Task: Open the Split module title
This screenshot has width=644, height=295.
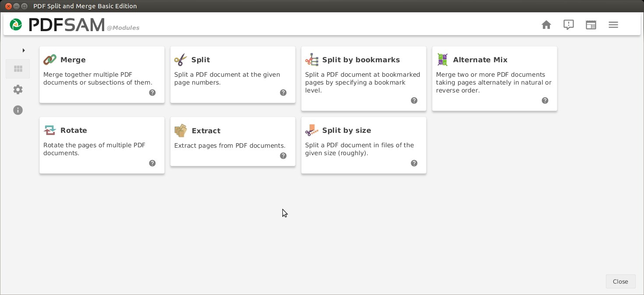Action: point(201,60)
